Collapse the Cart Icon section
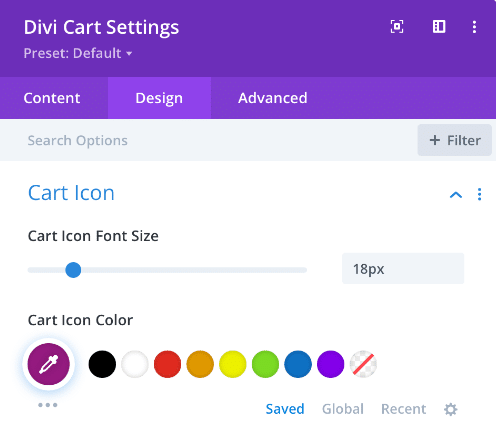The width and height of the screenshot is (496, 445). point(456,194)
